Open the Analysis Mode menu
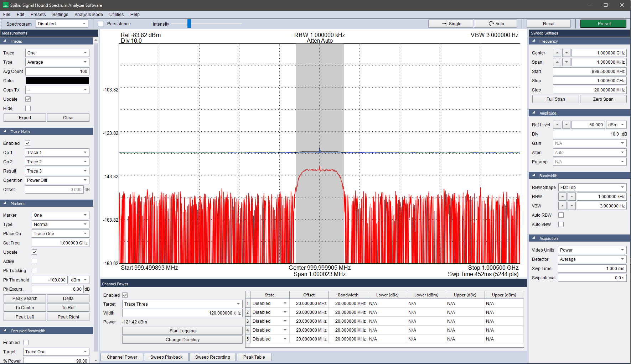 (x=89, y=15)
